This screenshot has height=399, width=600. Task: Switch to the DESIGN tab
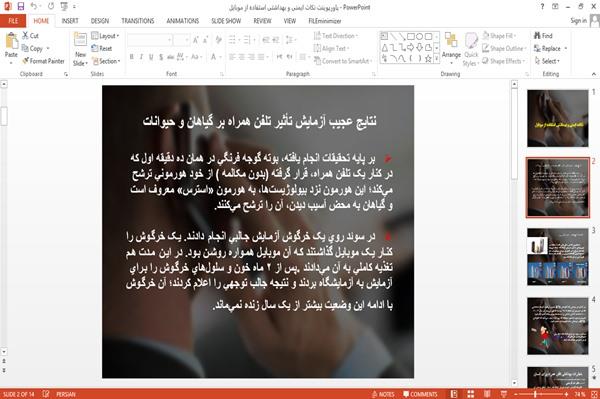click(100, 21)
